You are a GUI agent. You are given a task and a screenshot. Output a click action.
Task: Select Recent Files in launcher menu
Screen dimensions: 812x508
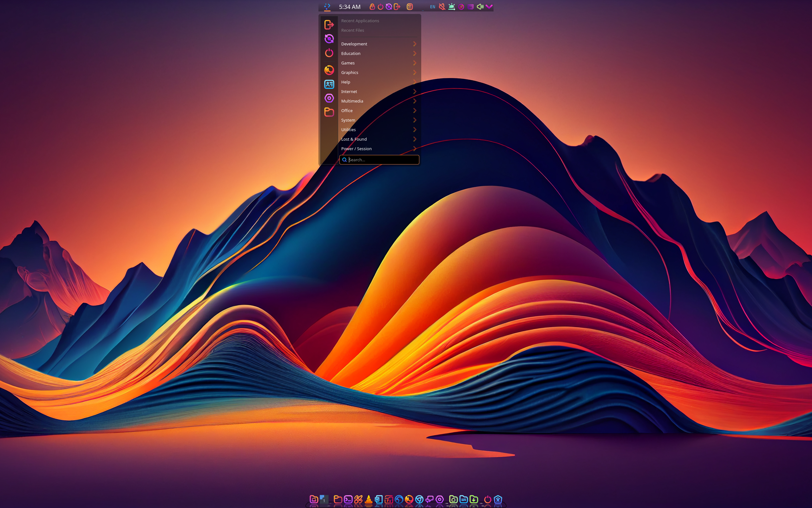[x=379, y=30]
